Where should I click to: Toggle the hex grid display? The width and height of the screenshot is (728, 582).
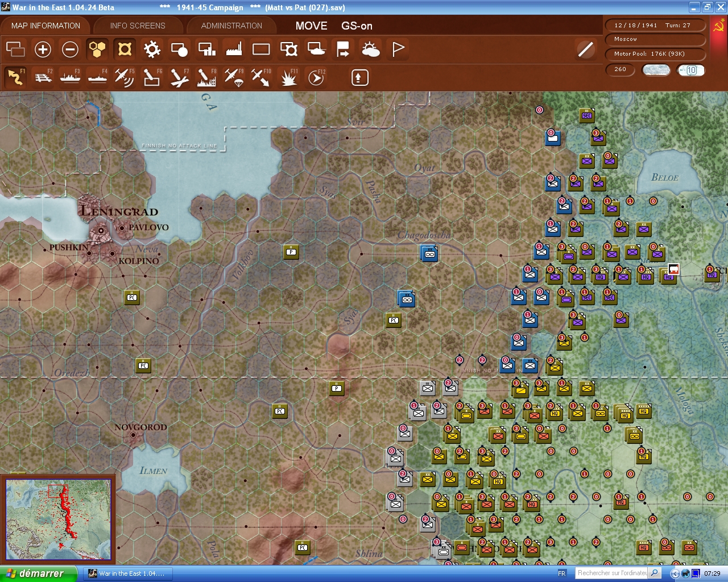97,49
